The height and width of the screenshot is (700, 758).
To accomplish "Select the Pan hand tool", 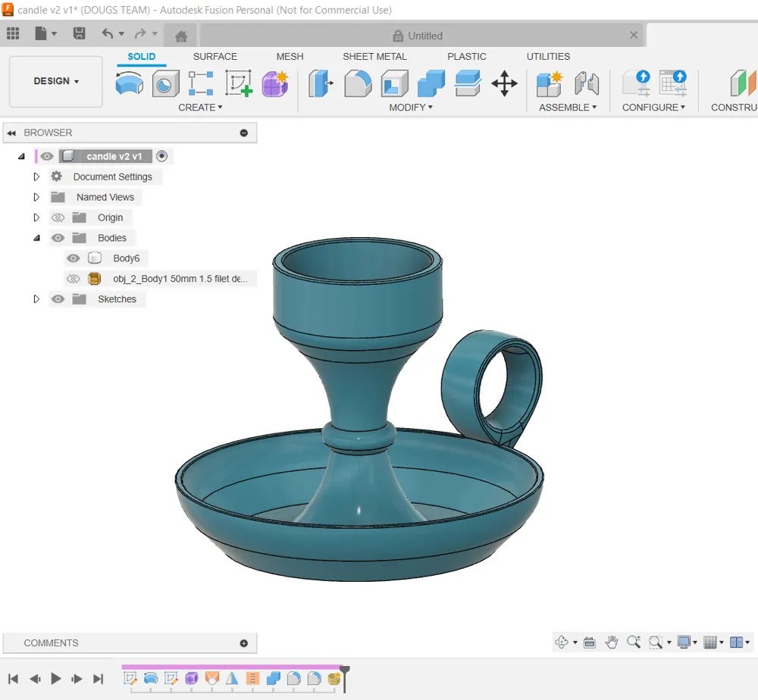I will 612,642.
